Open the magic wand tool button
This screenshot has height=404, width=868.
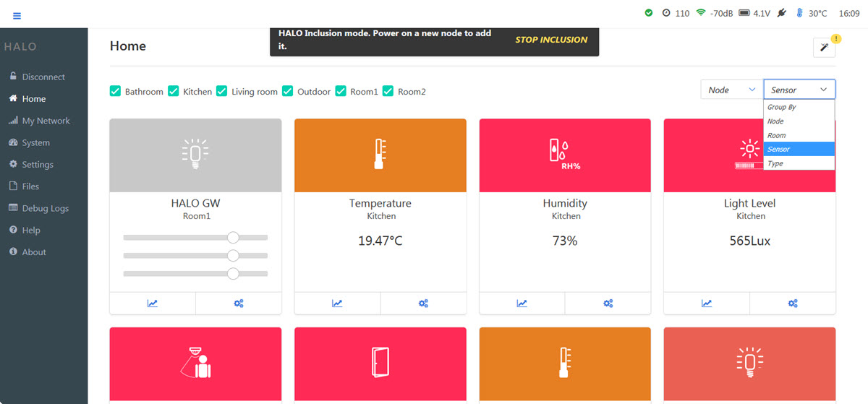(824, 47)
